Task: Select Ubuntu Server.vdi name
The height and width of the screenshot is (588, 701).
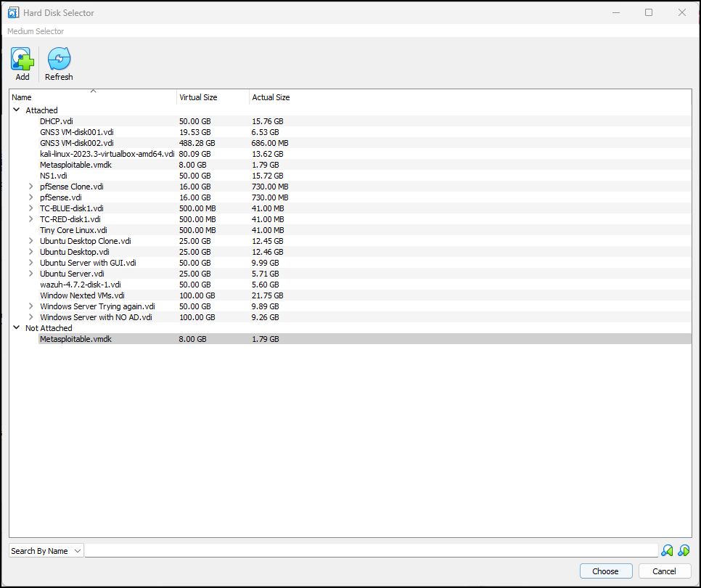Action: point(72,273)
